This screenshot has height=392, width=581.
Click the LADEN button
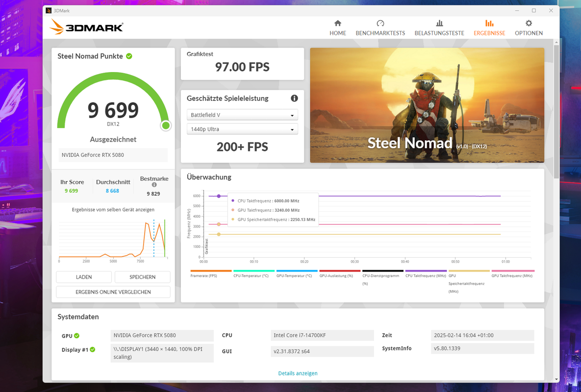pos(84,277)
